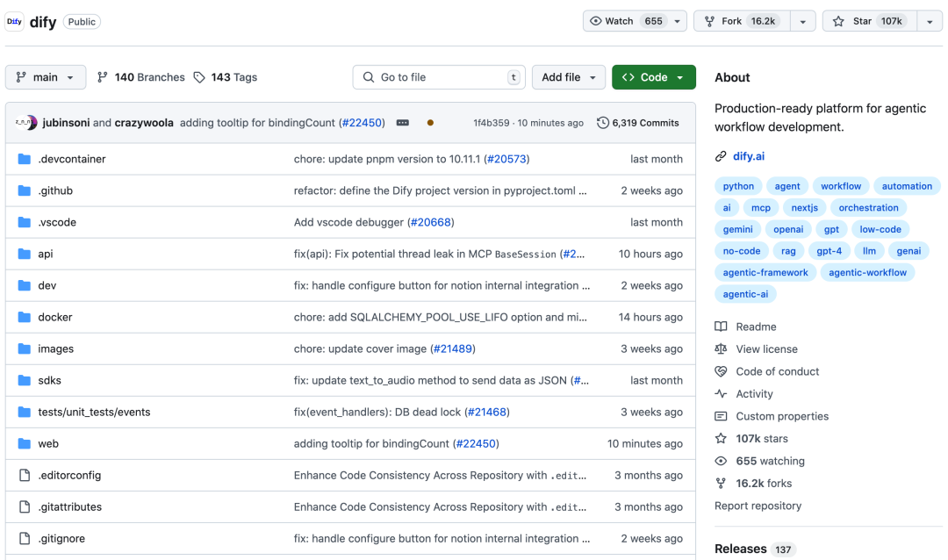Click the fork icon beside 16.2k forks
Viewport: 948px width, 560px height.
coord(721,483)
